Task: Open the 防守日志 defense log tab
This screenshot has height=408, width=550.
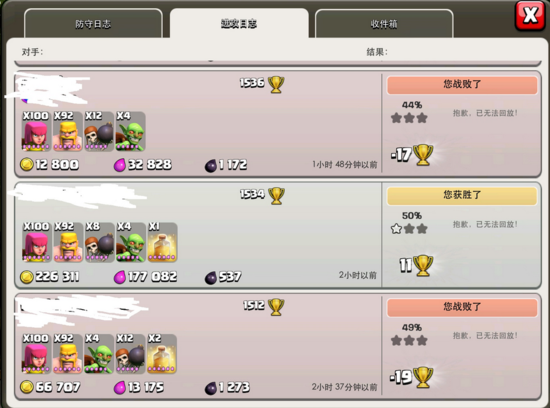Action: [x=93, y=24]
